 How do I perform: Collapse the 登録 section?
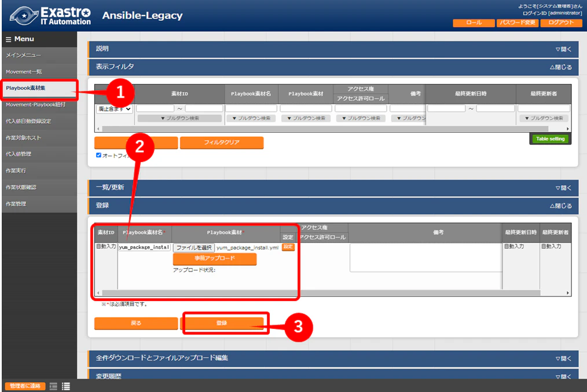(x=561, y=206)
